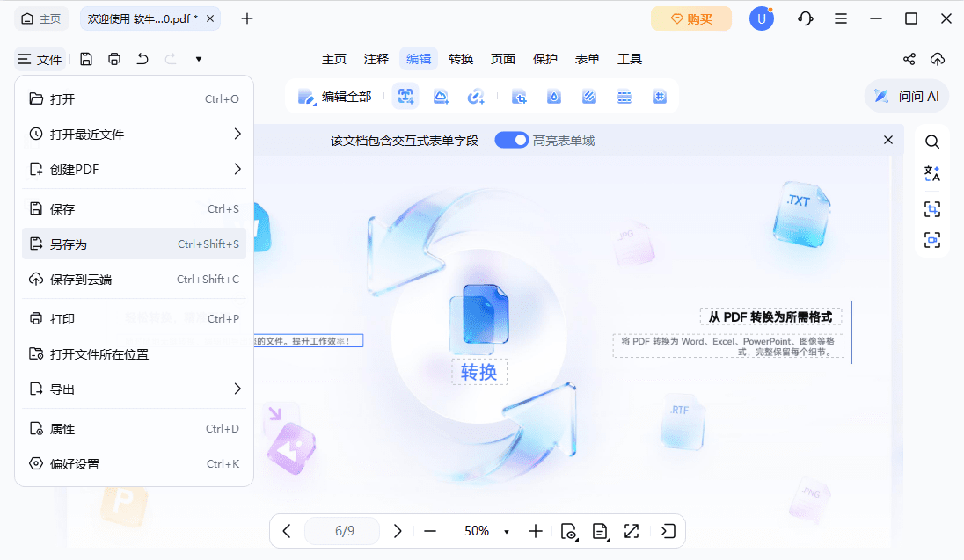The width and height of the screenshot is (964, 560).
Task: Click the cloud upload icon
Action: click(938, 59)
